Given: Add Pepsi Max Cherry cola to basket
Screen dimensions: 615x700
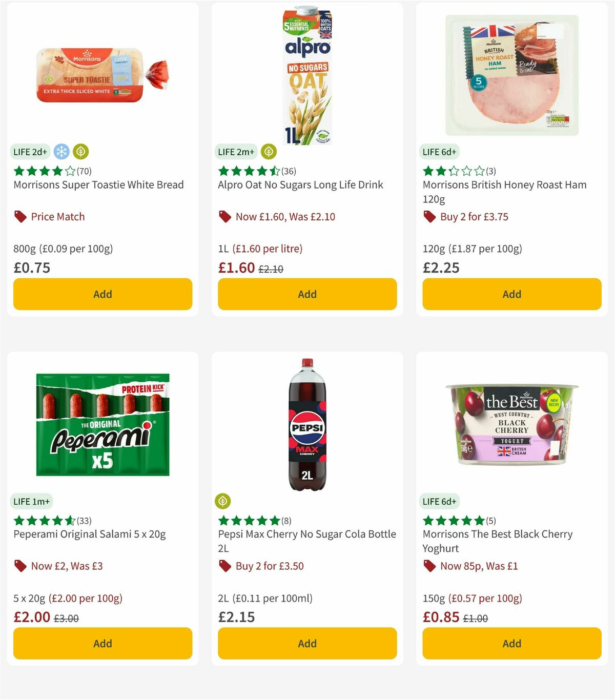Looking at the screenshot, I should tap(307, 643).
